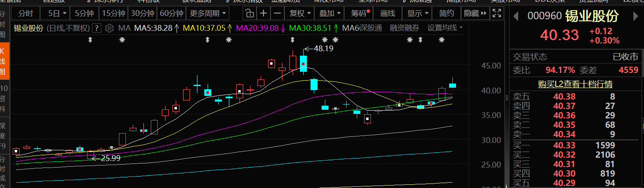Switch to 分时 intraday tab

pyautogui.click(x=25, y=14)
